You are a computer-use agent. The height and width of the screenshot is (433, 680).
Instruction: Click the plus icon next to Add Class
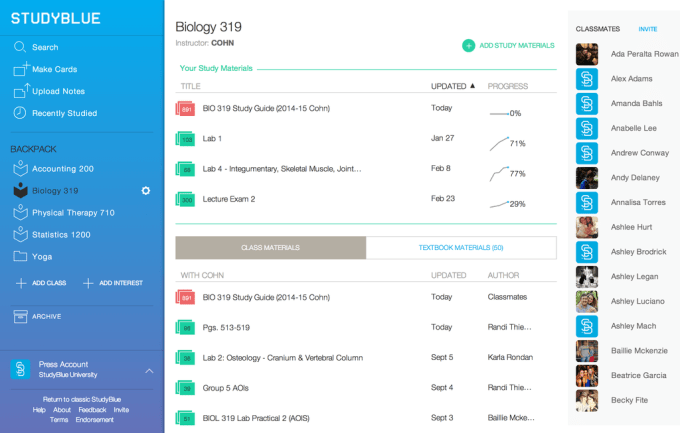[x=21, y=283]
